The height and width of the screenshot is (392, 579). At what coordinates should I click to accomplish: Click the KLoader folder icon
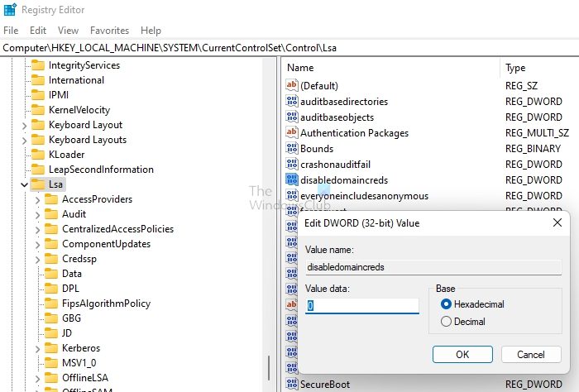38,155
